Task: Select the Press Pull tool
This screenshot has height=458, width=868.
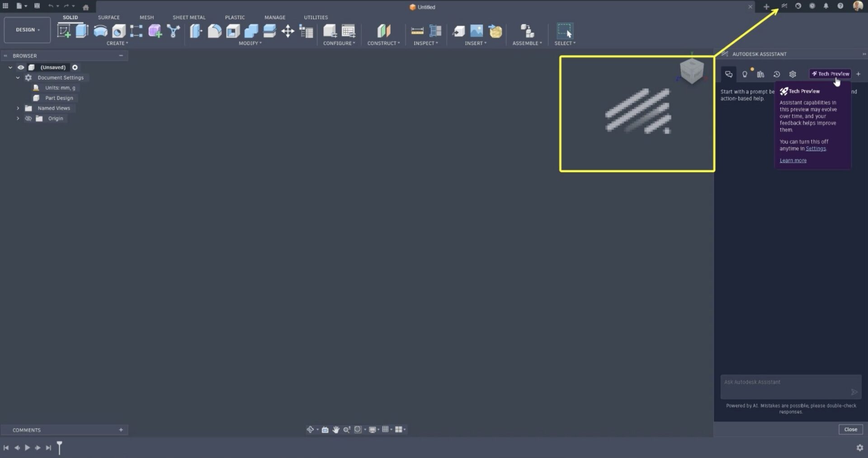Action: click(196, 31)
